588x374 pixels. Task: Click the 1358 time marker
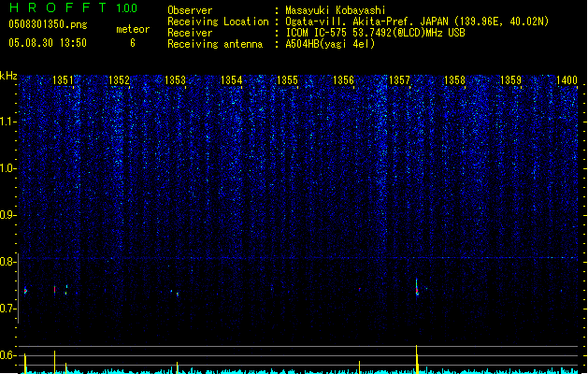455,80
